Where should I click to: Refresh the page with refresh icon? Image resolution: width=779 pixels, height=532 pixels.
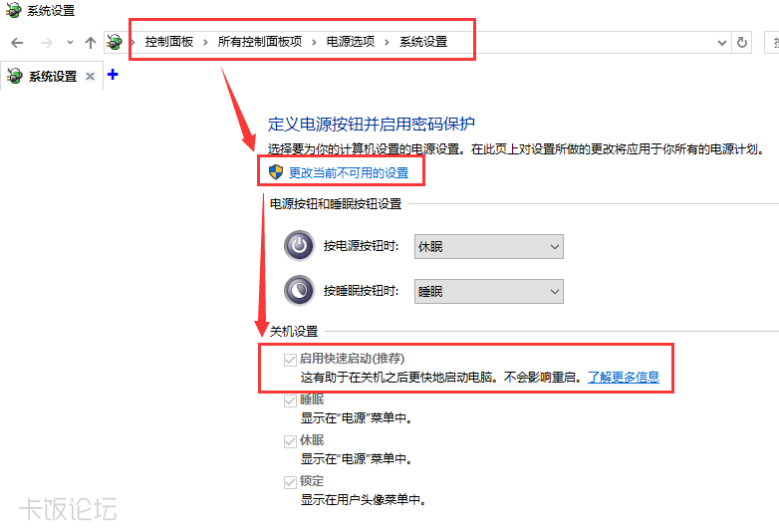(742, 42)
